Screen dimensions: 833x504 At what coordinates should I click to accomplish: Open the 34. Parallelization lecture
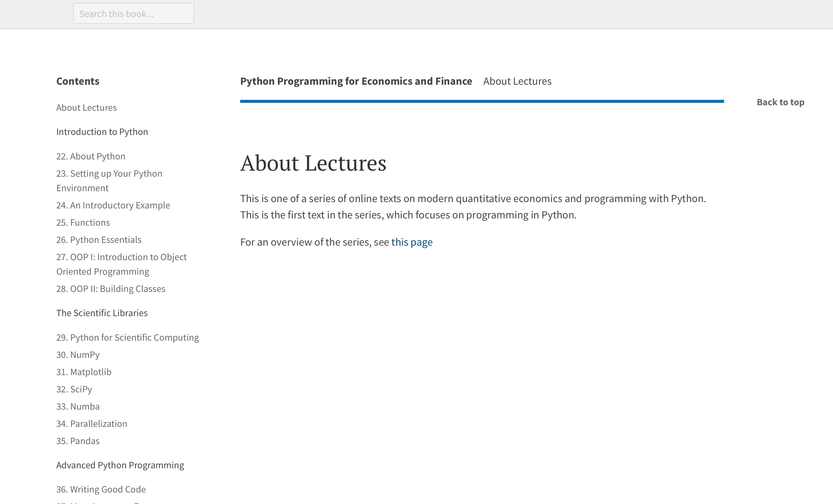point(92,424)
